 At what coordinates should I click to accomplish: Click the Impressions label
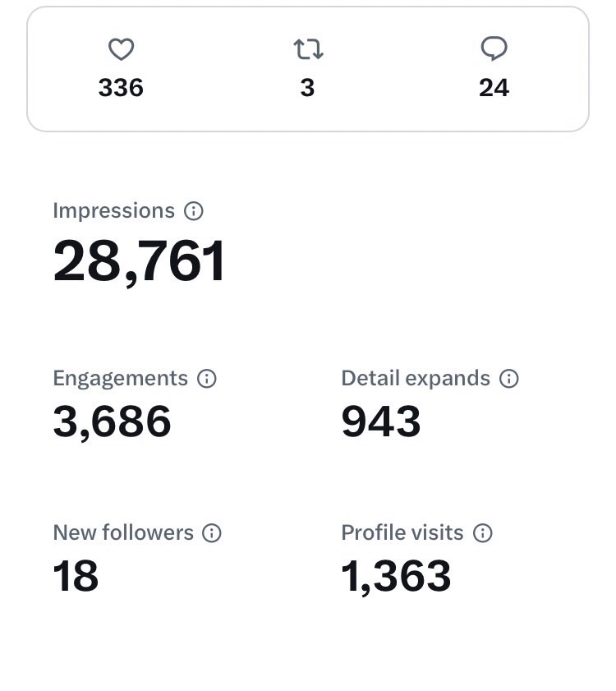(113, 211)
